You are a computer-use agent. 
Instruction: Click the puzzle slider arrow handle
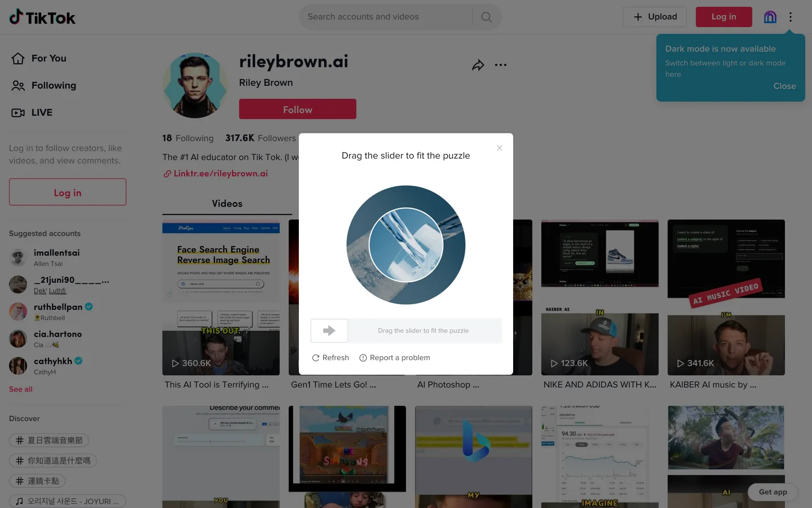[x=329, y=331]
